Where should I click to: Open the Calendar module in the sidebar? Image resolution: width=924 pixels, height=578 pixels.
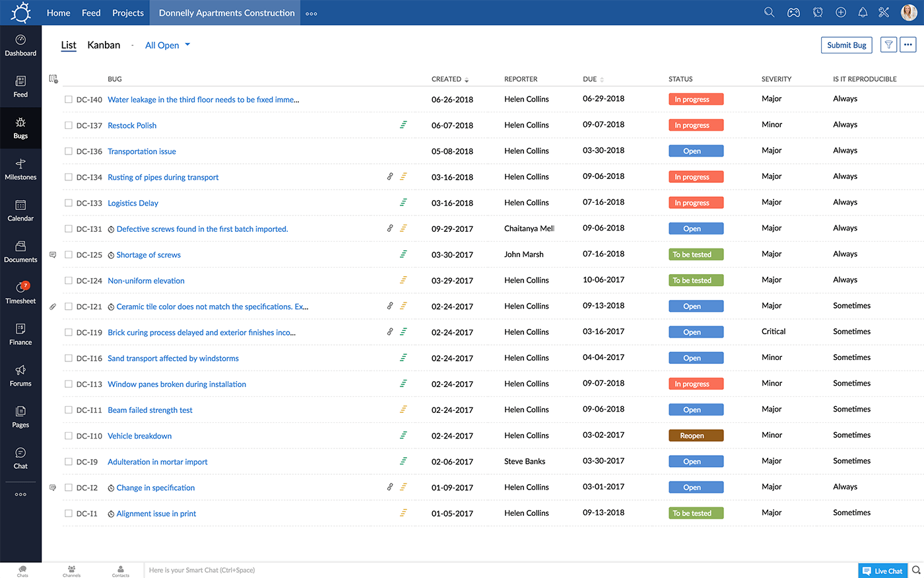pyautogui.click(x=20, y=210)
